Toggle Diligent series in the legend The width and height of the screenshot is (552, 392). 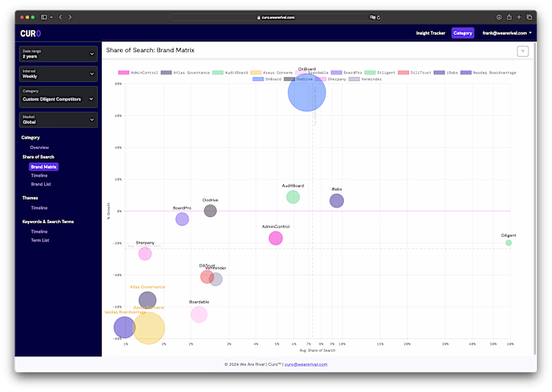coord(380,73)
